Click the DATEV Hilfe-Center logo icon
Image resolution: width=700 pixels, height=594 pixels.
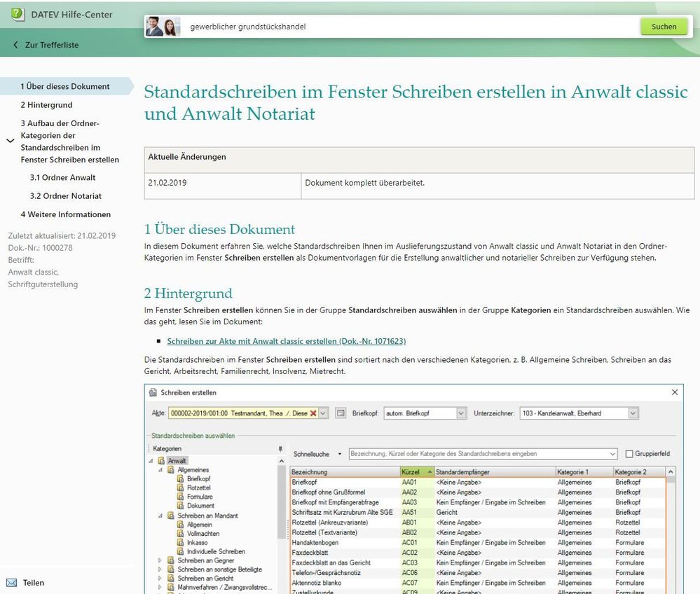[x=18, y=14]
